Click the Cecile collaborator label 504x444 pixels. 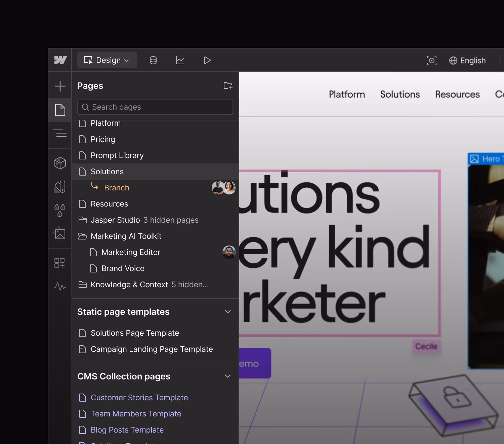(x=426, y=346)
